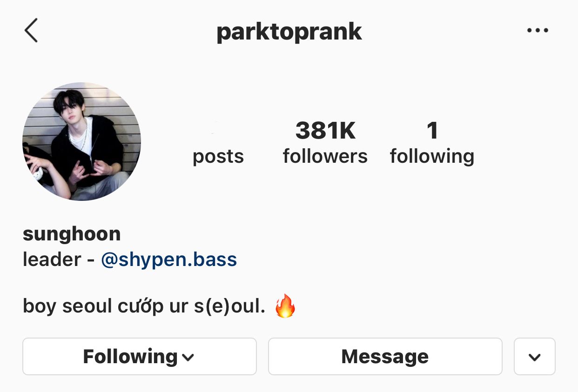
Task: Go back using the left arrow
Action: click(31, 31)
